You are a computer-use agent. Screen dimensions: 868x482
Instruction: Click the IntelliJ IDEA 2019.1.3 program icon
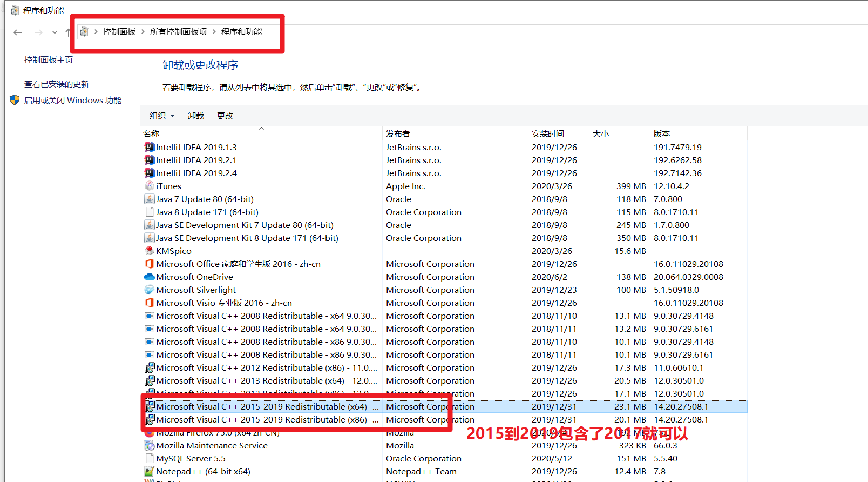150,147
